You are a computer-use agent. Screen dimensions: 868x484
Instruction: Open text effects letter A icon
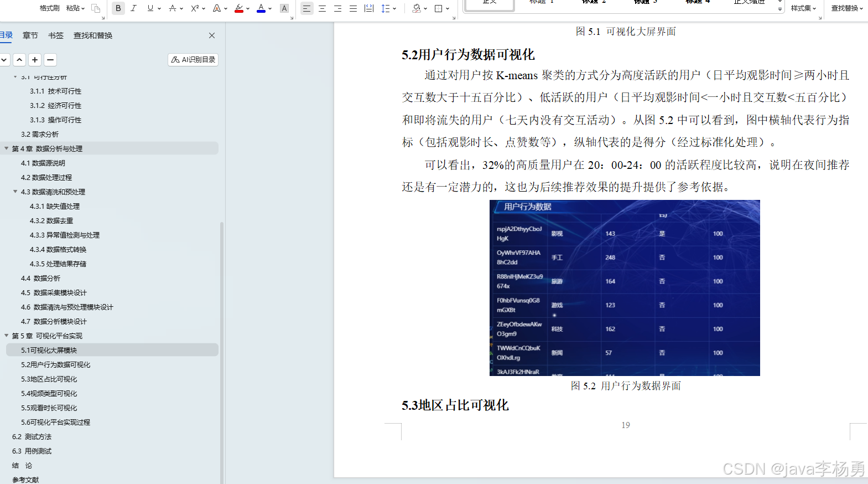(217, 8)
